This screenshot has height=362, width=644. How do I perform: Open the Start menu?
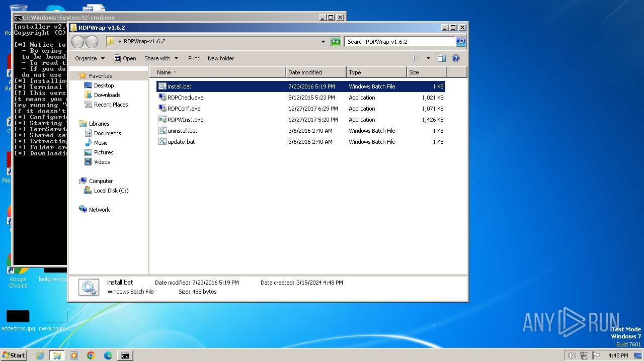(x=14, y=355)
